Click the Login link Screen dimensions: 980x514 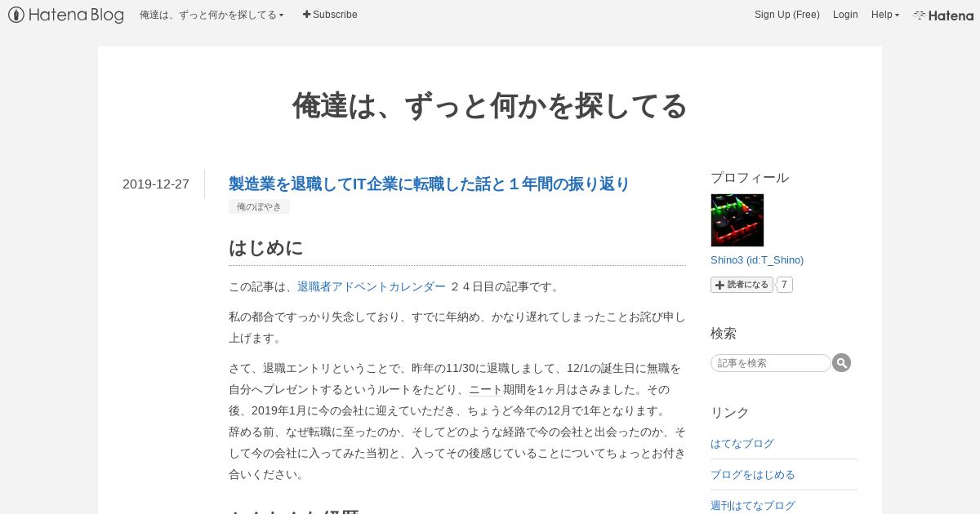(845, 15)
